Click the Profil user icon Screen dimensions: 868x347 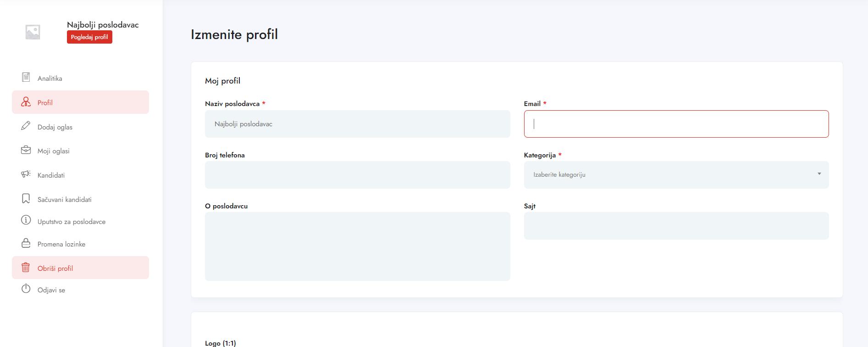click(x=26, y=102)
